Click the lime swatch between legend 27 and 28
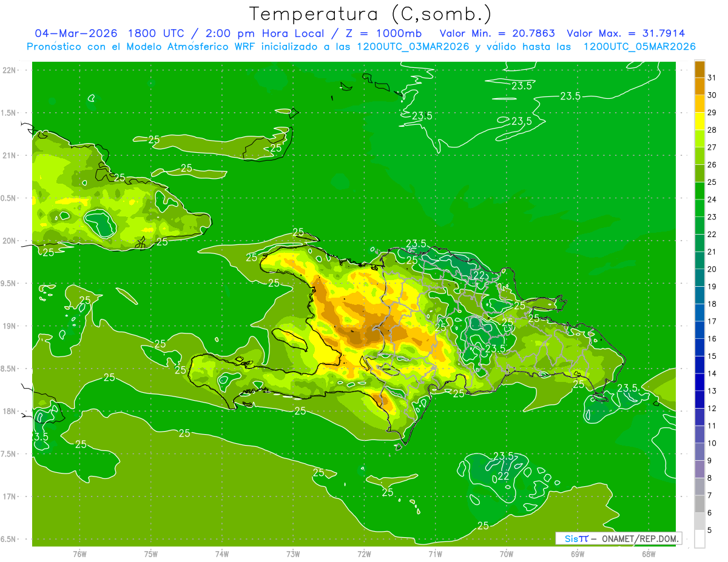 click(699, 138)
